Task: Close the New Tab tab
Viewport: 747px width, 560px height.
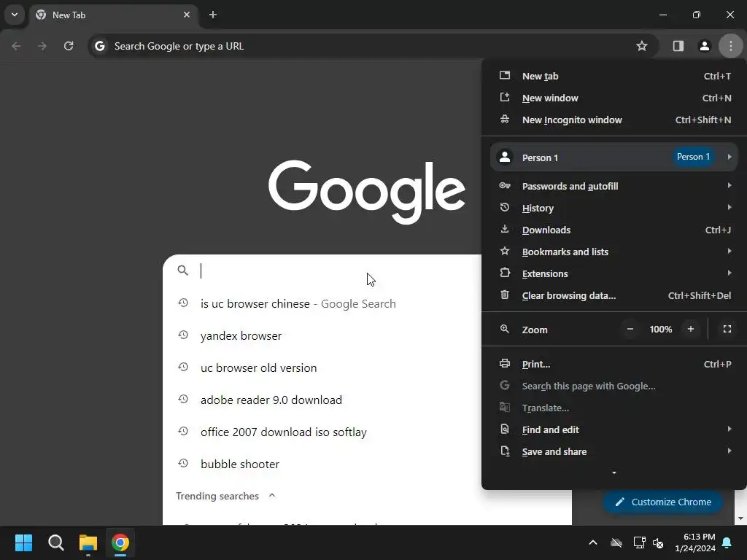Action: (187, 15)
